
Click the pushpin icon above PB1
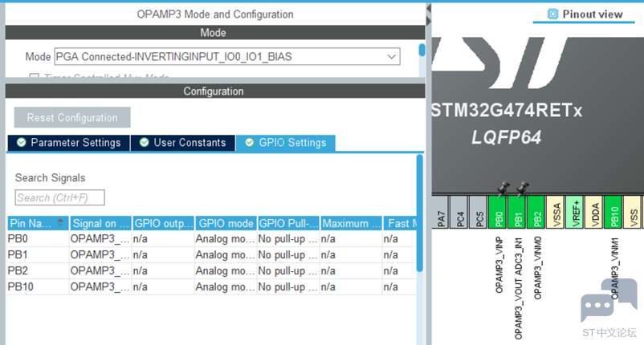(522, 189)
